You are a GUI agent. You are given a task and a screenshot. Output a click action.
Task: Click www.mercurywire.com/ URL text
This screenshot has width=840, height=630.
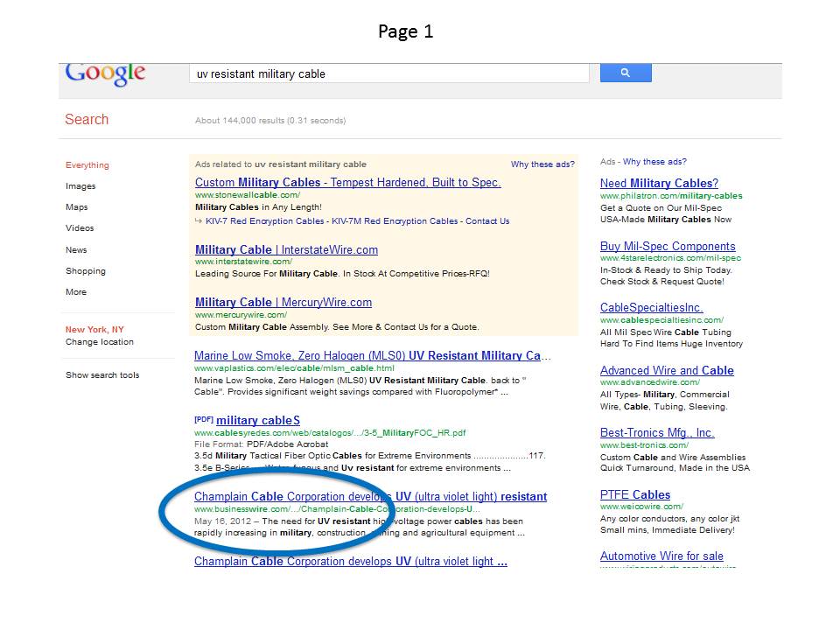coord(241,315)
